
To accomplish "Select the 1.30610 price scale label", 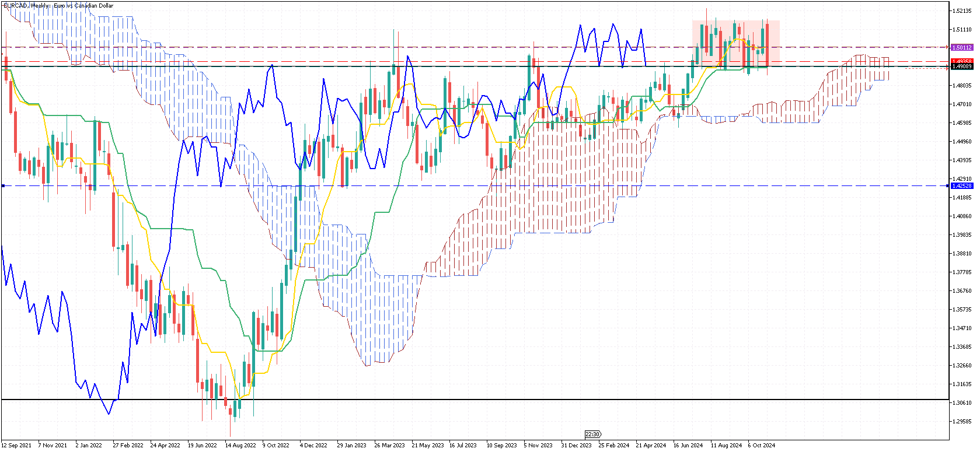I will pos(962,402).
